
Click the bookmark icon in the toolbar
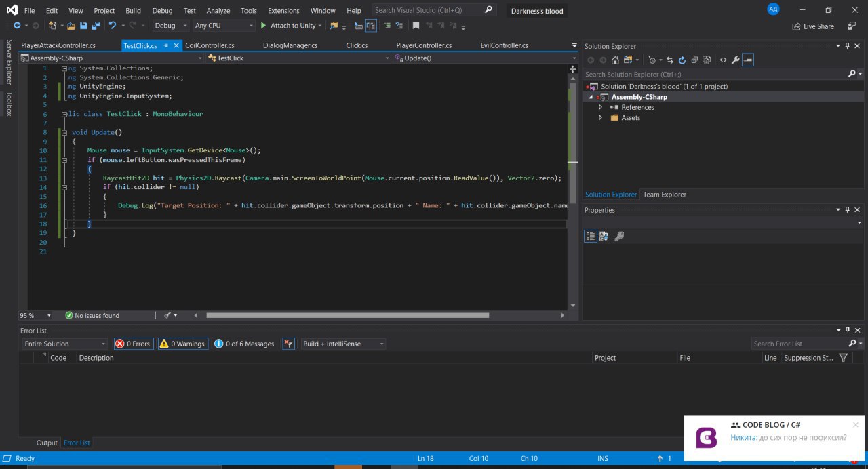click(416, 26)
